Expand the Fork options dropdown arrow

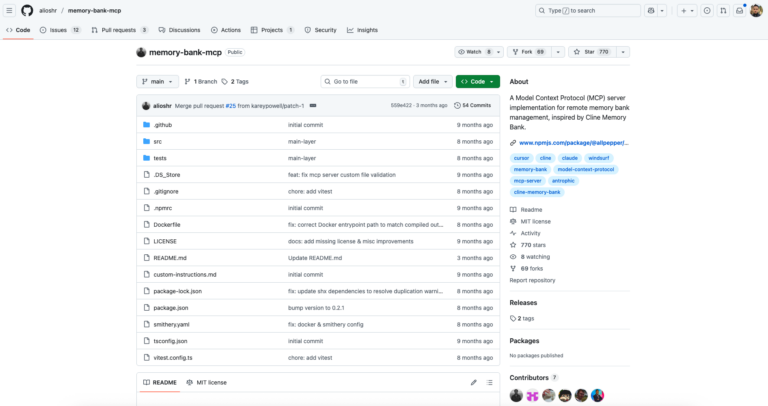558,52
